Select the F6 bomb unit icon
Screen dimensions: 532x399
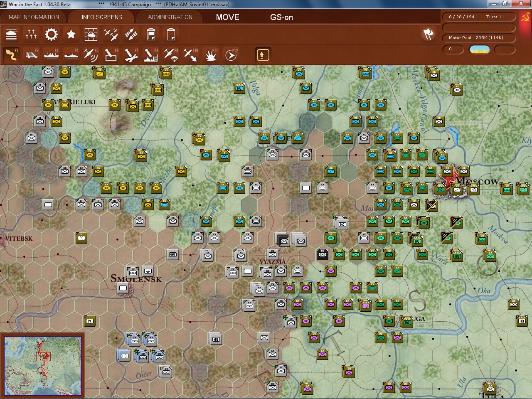coord(111,55)
